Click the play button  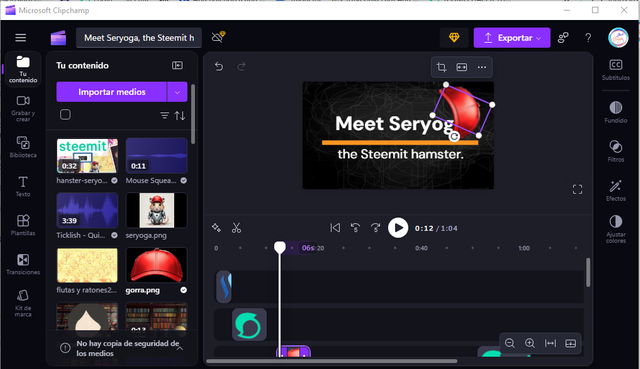pos(398,228)
